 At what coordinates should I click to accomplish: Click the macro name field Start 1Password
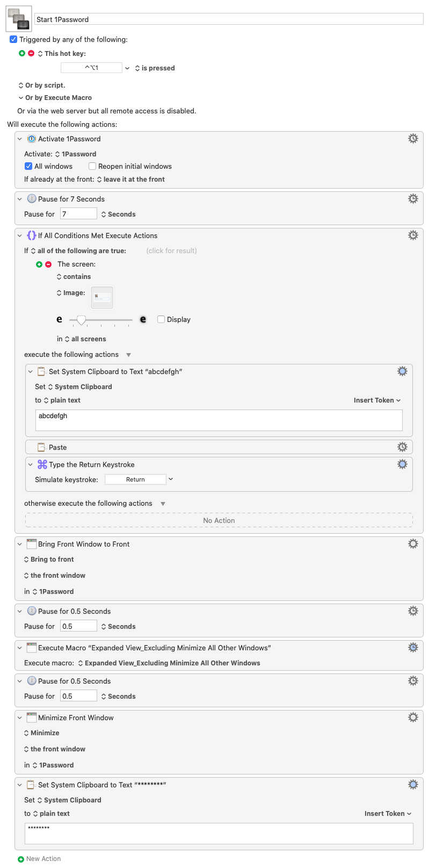[x=229, y=19]
